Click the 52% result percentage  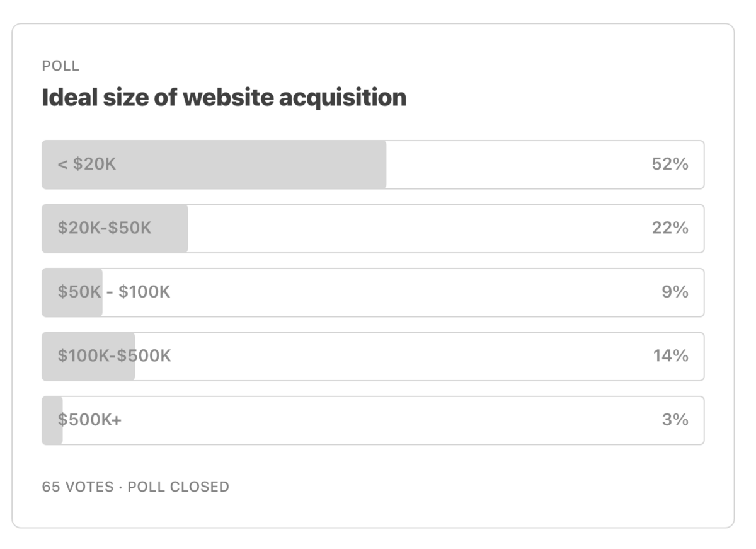670,165
